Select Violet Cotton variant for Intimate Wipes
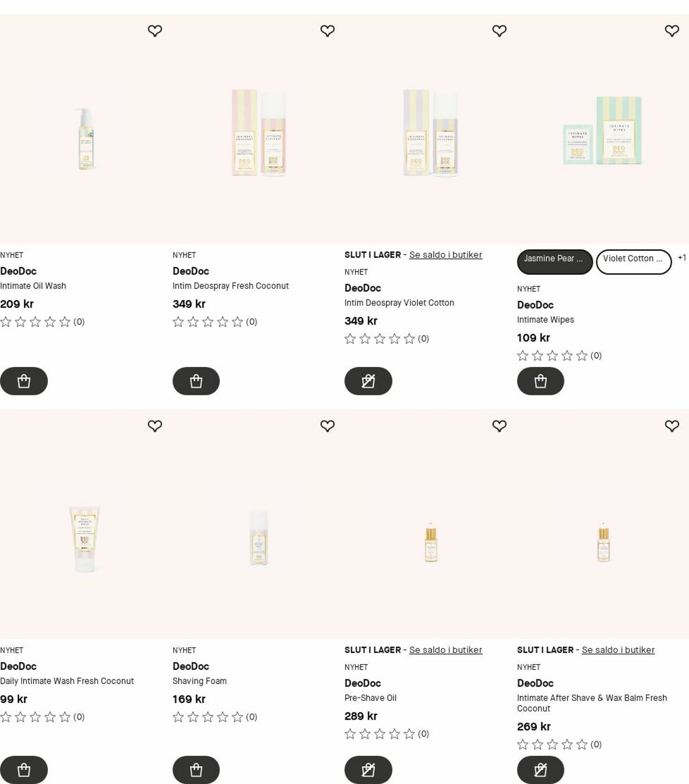 [634, 262]
